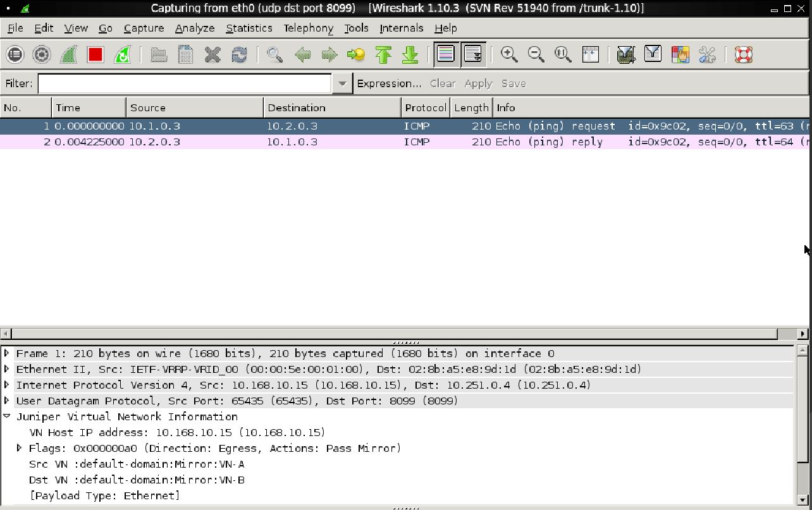Open the Telephony menu
The width and height of the screenshot is (812, 510).
308,28
